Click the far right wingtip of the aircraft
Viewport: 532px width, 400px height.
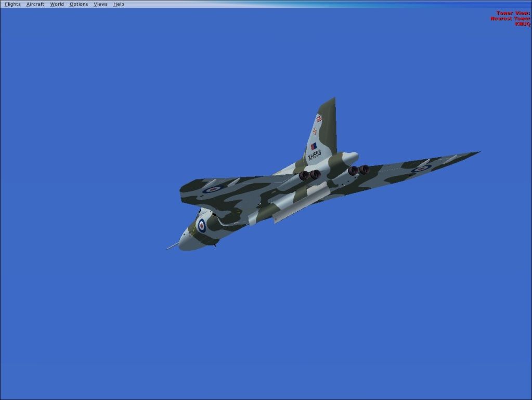point(477,153)
